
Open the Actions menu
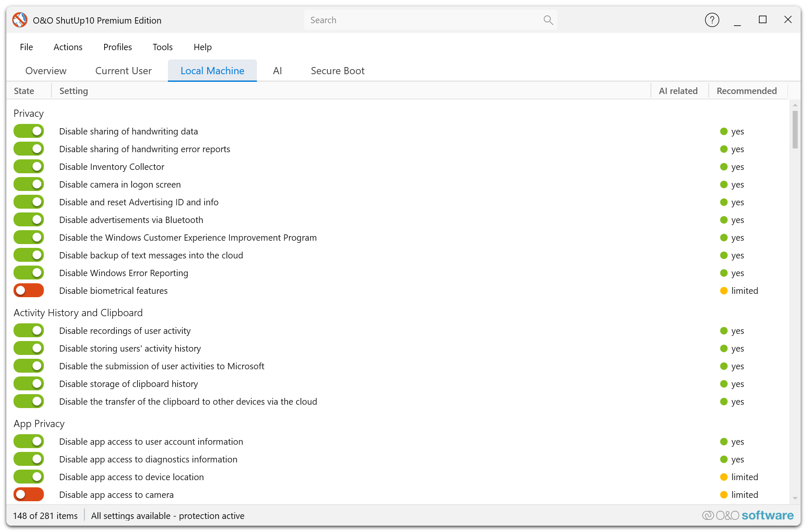[x=68, y=47]
